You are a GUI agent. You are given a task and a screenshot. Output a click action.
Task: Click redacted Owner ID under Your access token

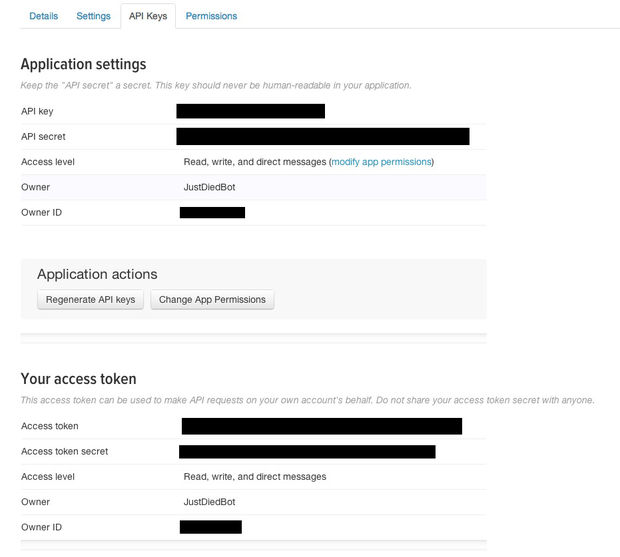pos(210,527)
